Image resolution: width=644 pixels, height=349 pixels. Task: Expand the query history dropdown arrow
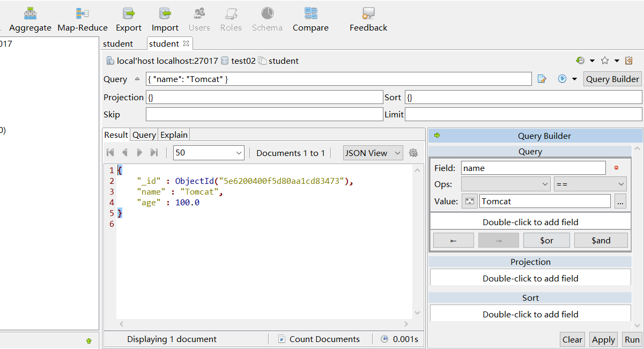pos(592,61)
